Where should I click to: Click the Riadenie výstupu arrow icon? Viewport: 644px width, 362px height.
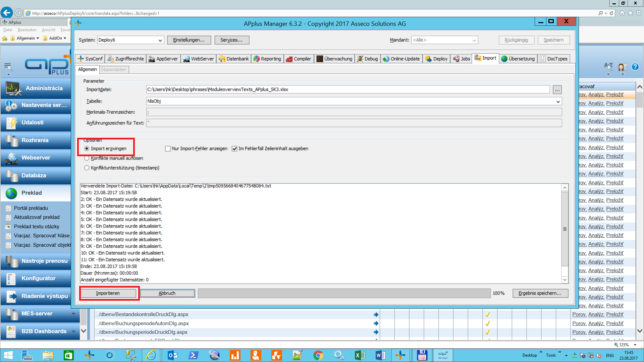[x=12, y=296]
